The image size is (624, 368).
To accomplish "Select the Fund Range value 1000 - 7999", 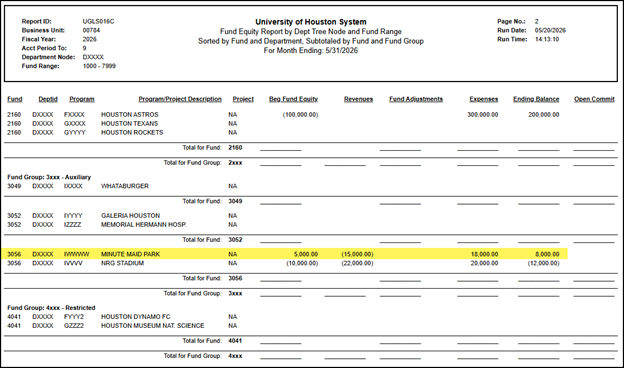I will 99,66.
